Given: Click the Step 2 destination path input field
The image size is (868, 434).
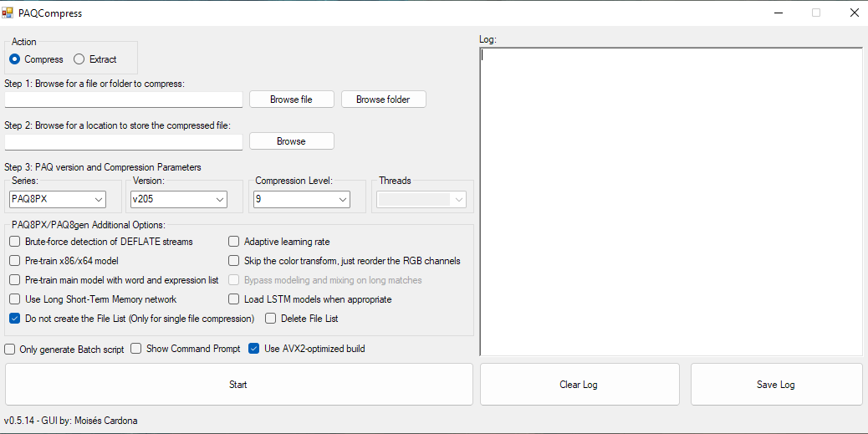Looking at the screenshot, I should point(124,141).
